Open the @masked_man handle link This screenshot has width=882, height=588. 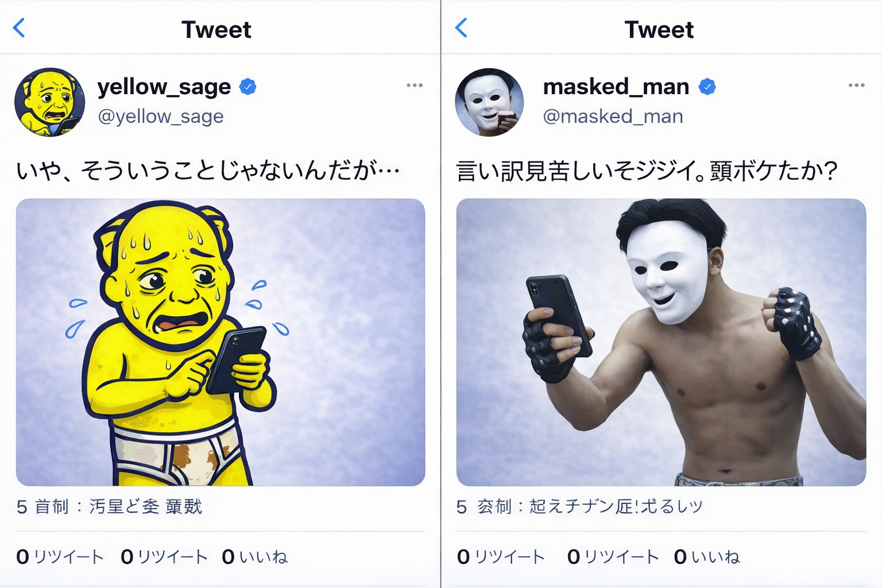pyautogui.click(x=613, y=117)
